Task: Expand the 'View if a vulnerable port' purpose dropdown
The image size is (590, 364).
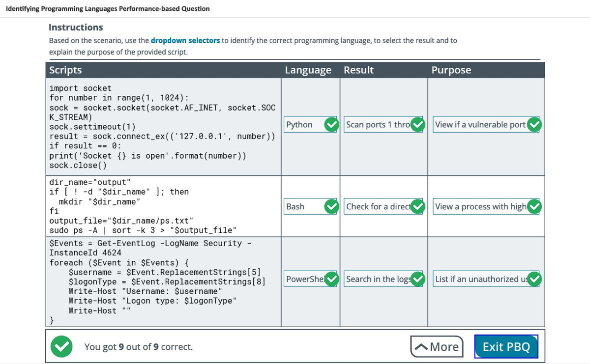Action: 480,125
